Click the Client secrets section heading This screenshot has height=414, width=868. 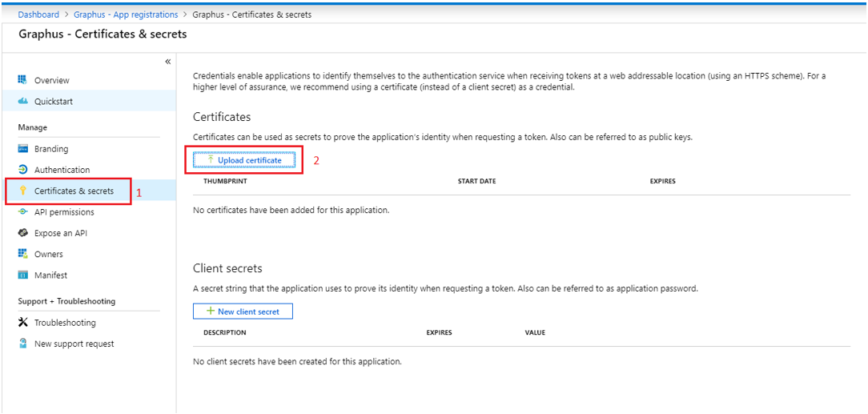[227, 268]
